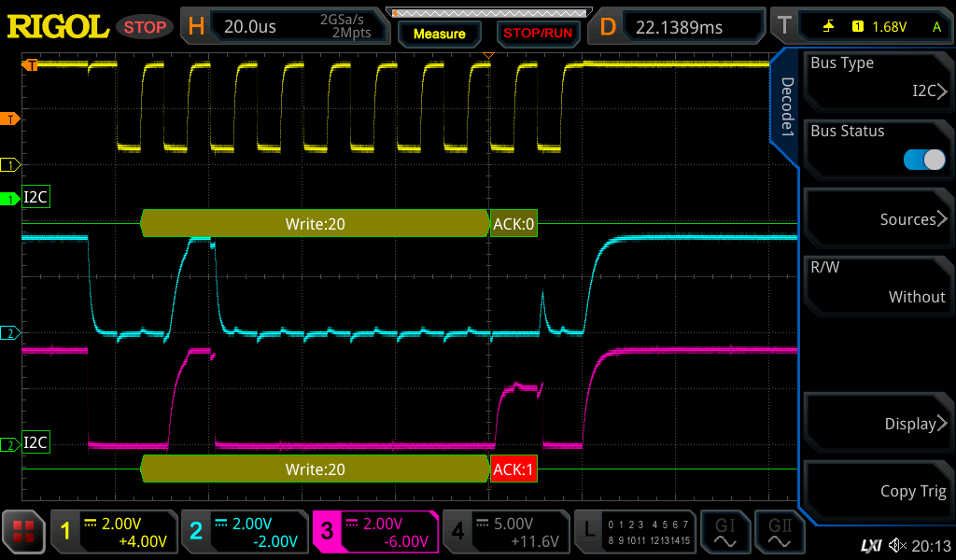The image size is (956, 560).
Task: Open function generator GI
Action: (x=724, y=531)
